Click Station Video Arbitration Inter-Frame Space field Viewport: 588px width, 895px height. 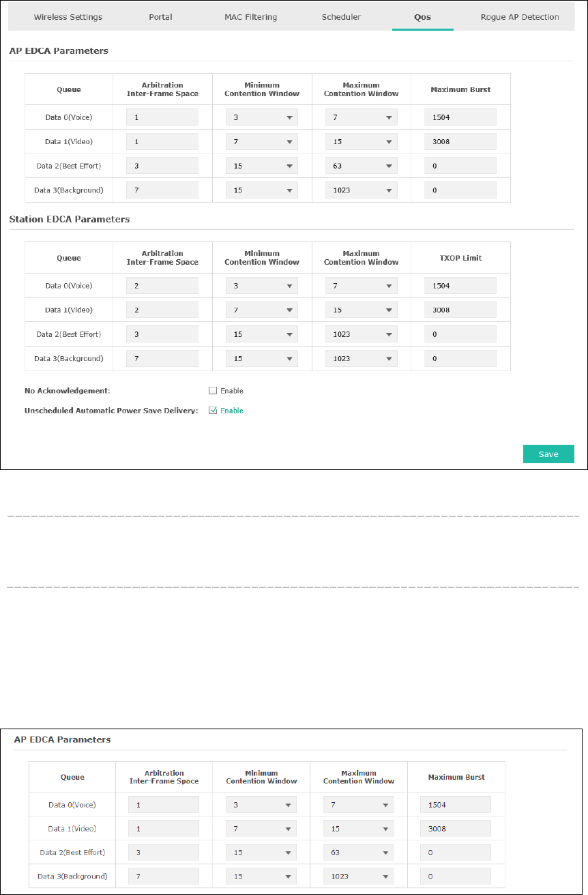tap(162, 310)
